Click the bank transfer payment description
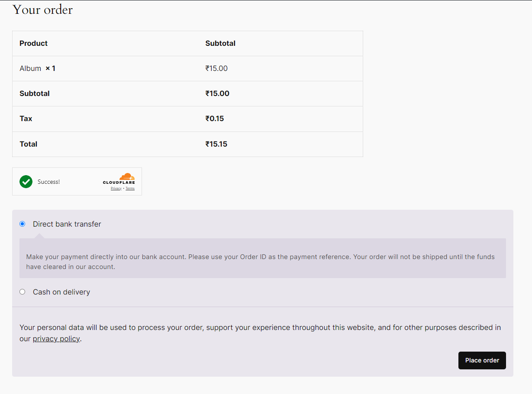The image size is (532, 394). point(260,262)
